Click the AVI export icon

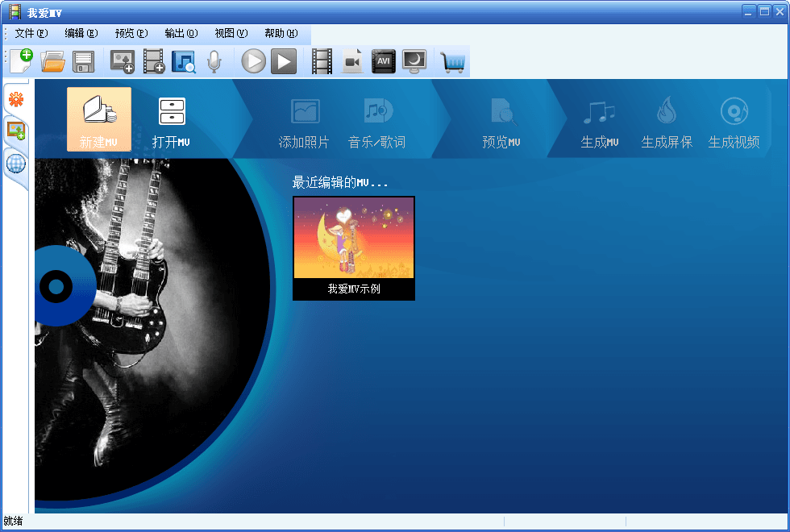tap(384, 61)
